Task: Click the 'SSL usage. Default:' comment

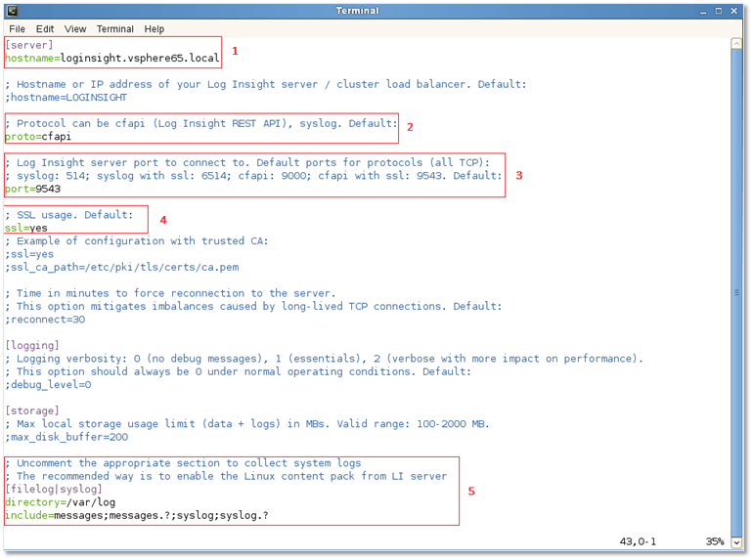Action: pyautogui.click(x=69, y=215)
